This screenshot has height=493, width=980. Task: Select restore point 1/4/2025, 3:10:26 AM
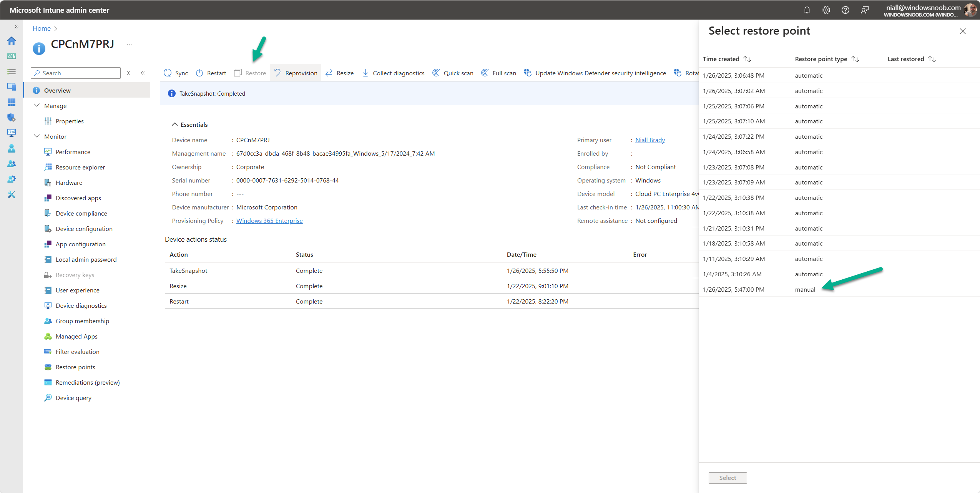tap(840, 274)
